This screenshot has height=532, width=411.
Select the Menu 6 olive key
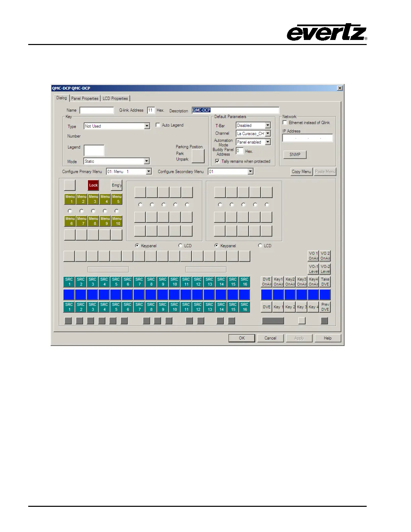(x=70, y=221)
